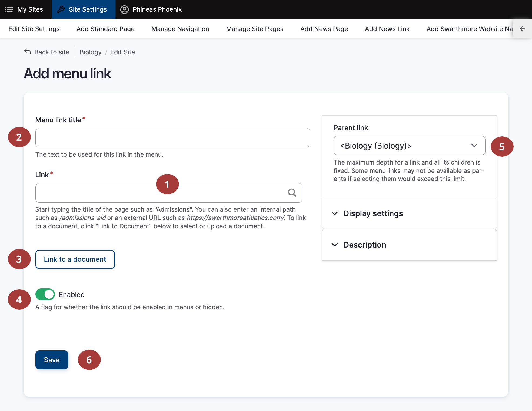The height and width of the screenshot is (411, 532).
Task: Open the Site Settings tab
Action: [84, 9]
